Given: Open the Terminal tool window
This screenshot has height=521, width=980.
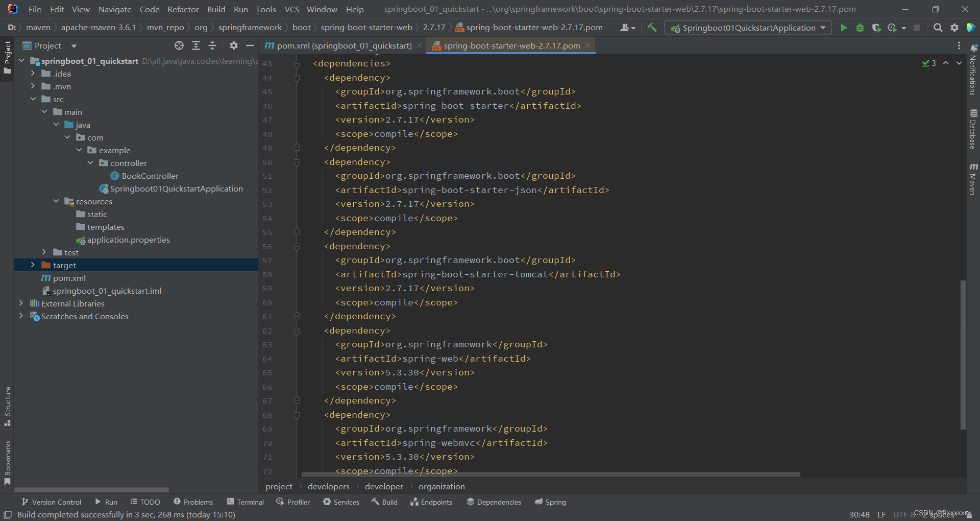Looking at the screenshot, I should [x=246, y=502].
